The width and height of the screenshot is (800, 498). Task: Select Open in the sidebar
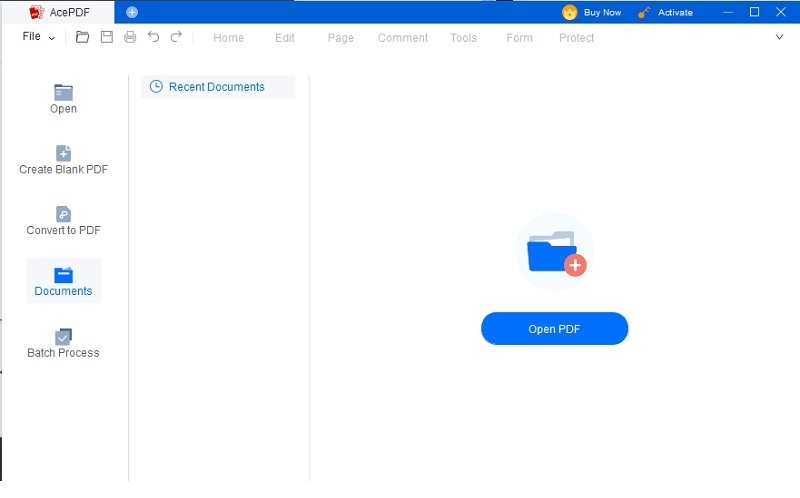tap(63, 99)
